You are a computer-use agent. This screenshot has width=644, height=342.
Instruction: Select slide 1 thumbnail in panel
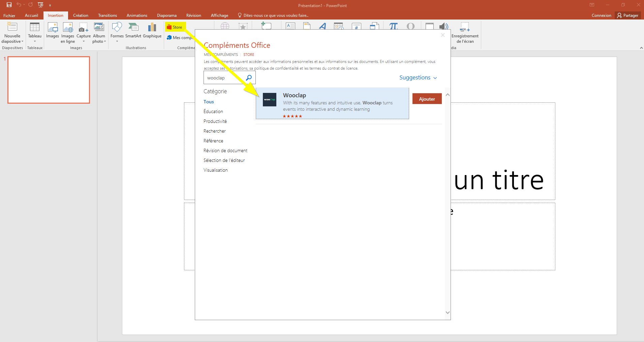(49, 80)
